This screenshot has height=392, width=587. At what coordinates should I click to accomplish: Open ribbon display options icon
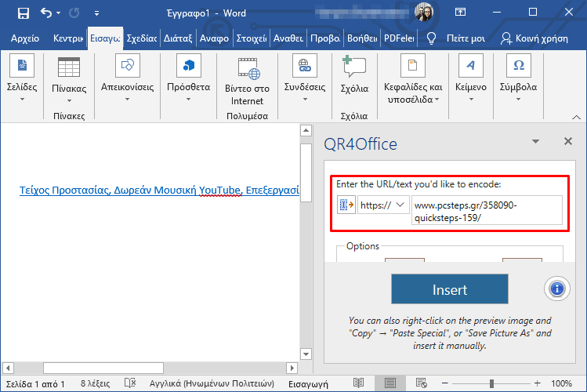[460, 12]
